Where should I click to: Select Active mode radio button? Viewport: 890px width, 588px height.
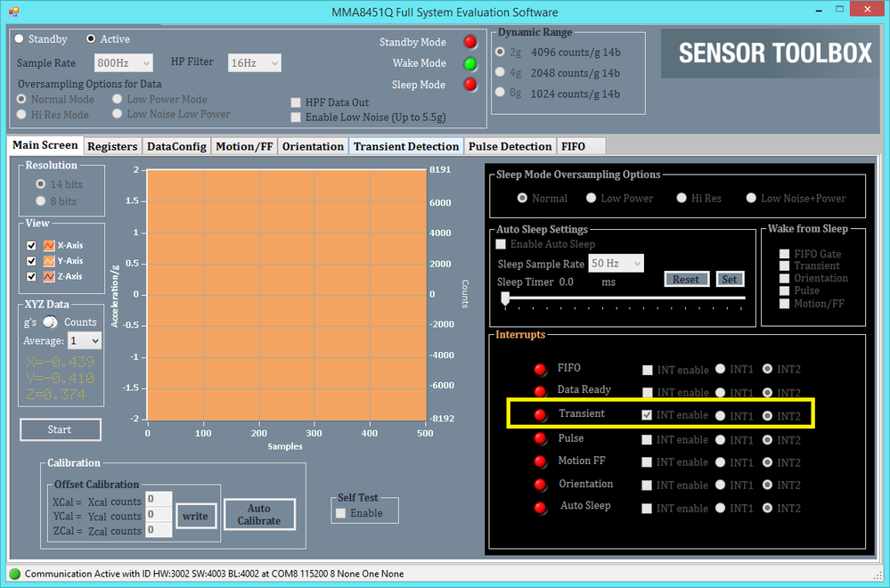click(x=91, y=38)
